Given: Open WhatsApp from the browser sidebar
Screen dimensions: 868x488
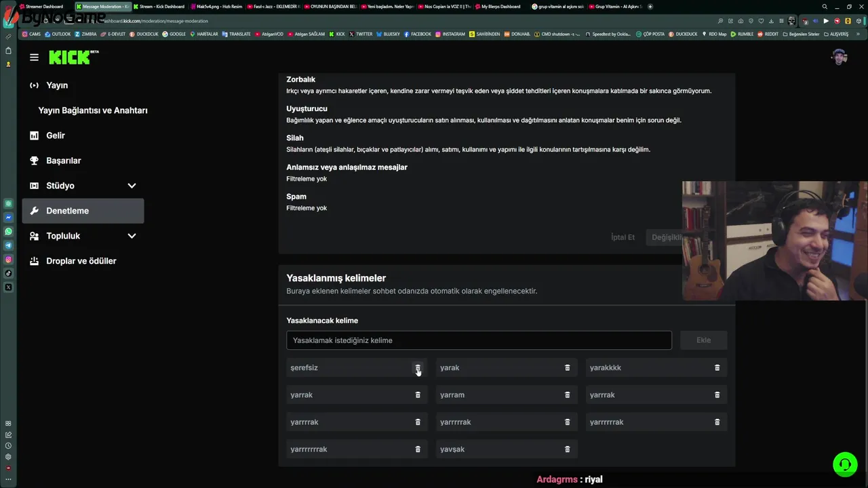Looking at the screenshot, I should (9, 232).
